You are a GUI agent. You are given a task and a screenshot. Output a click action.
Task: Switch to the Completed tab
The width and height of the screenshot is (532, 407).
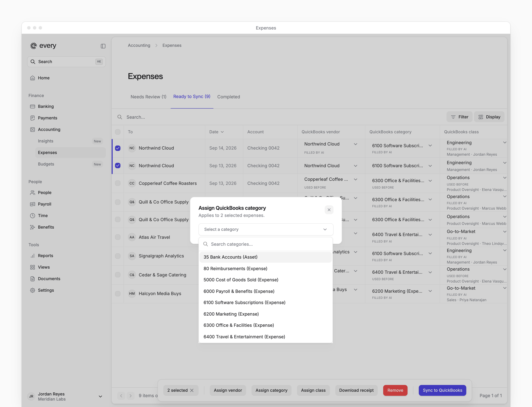click(228, 97)
